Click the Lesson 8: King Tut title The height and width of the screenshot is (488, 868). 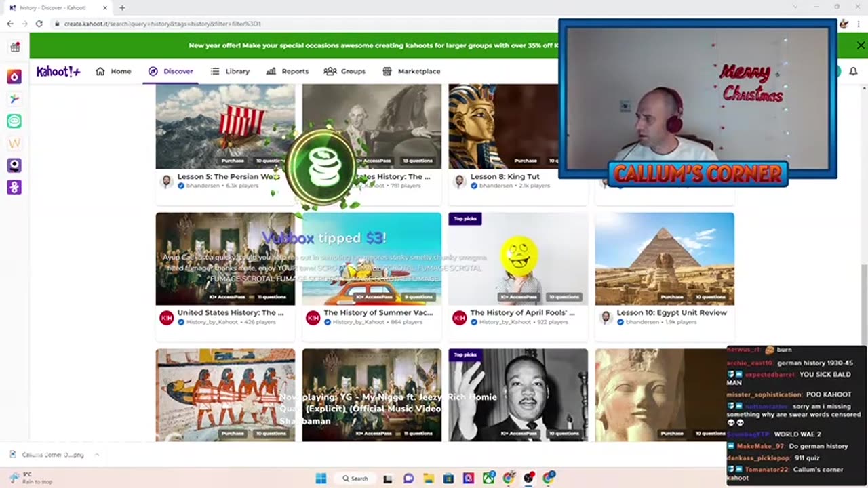tap(505, 176)
